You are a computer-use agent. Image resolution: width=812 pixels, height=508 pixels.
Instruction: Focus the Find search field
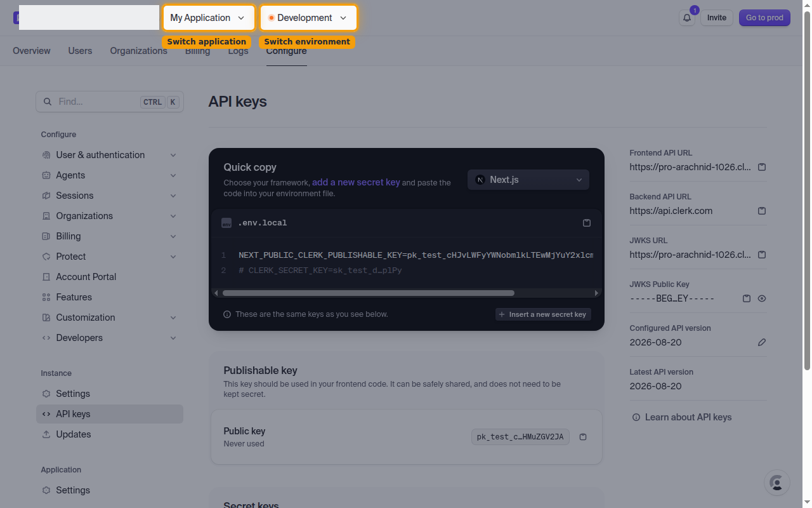[x=110, y=102]
